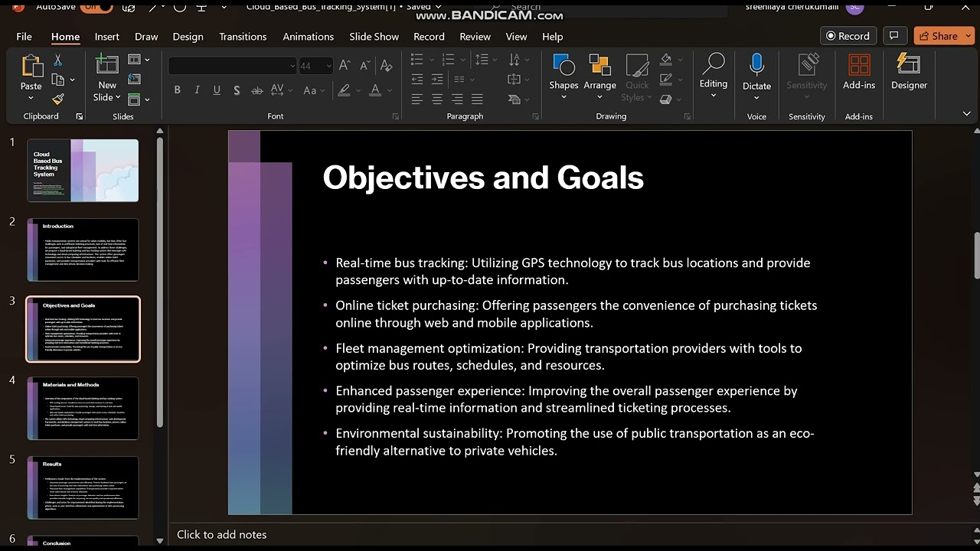This screenshot has width=980, height=551.
Task: Open the Help tab
Action: tap(552, 36)
